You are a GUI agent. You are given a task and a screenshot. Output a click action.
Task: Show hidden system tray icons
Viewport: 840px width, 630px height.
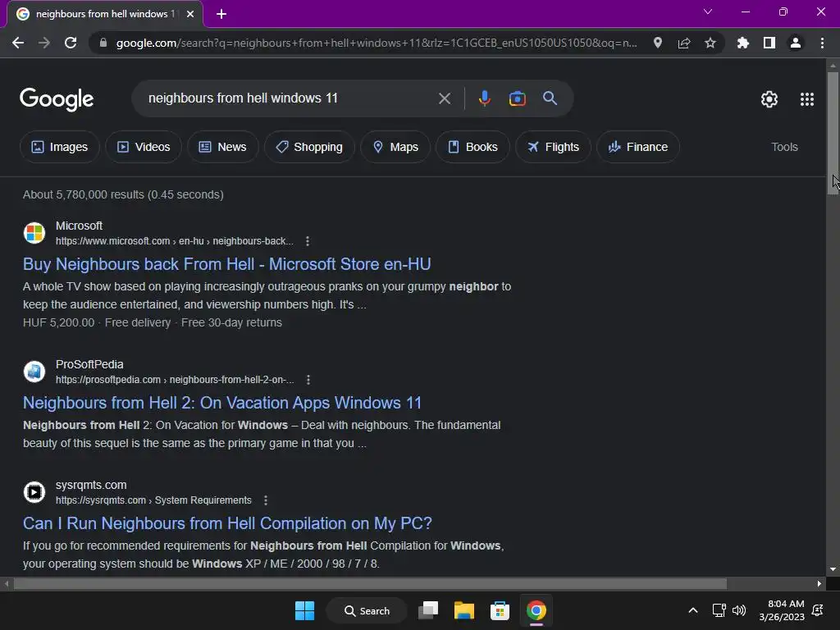click(x=692, y=610)
